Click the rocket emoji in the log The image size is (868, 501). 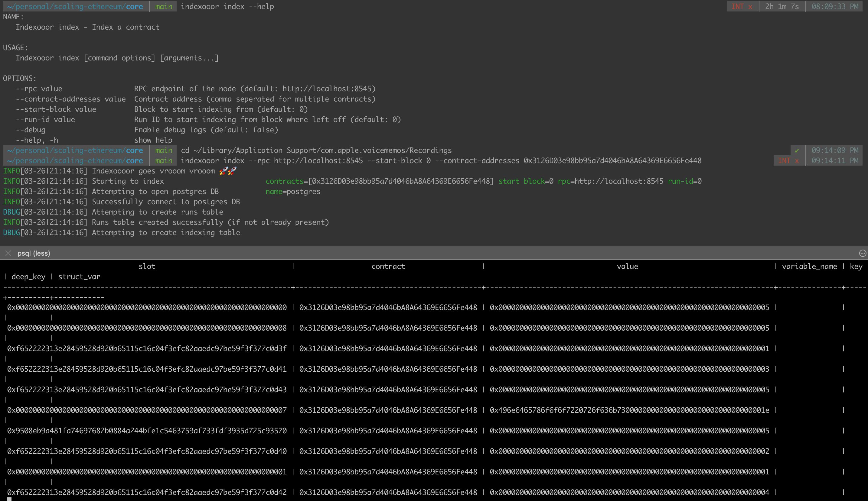[x=228, y=171]
